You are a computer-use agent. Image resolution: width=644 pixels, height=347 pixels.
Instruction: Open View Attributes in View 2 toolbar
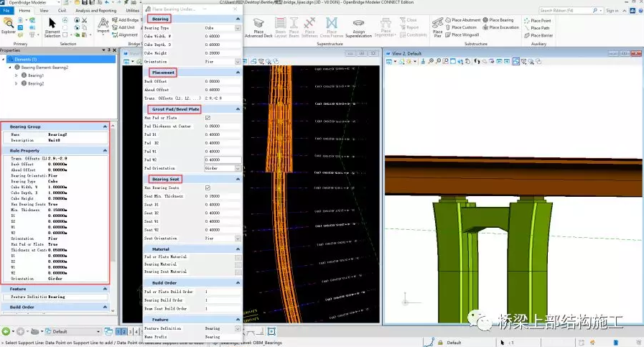[389, 61]
